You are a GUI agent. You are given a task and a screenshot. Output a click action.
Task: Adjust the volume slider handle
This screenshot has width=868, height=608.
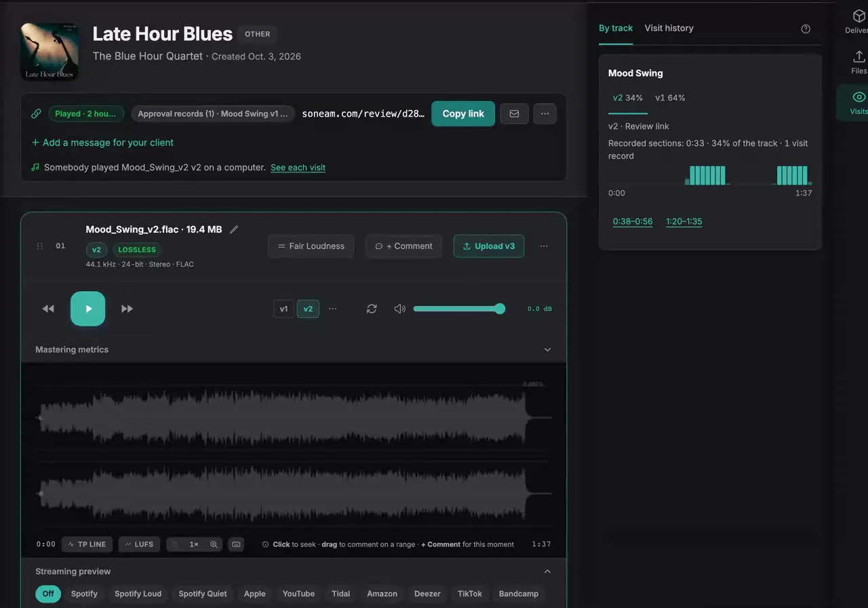point(500,309)
